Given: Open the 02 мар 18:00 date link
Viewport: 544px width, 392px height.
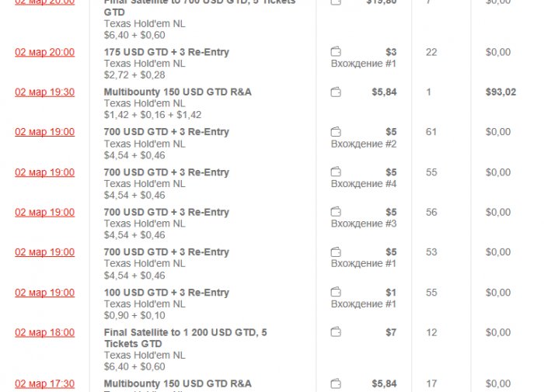Looking at the screenshot, I should [44, 332].
